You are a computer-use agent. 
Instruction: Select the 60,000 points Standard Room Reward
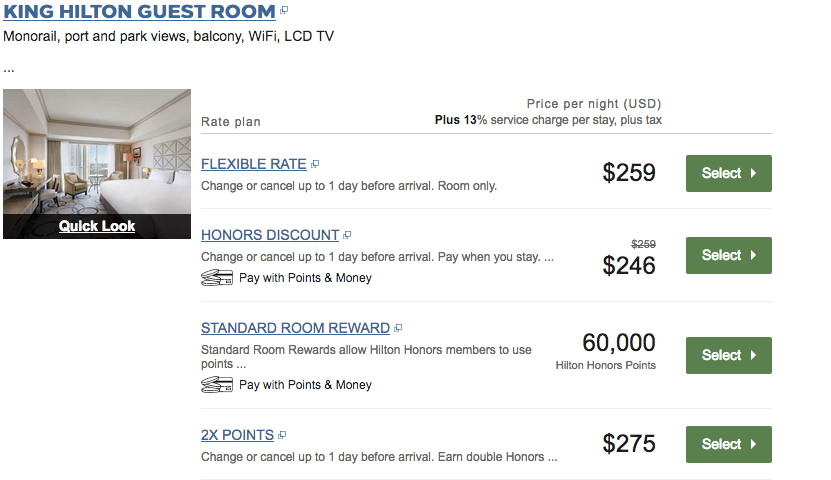tap(728, 355)
